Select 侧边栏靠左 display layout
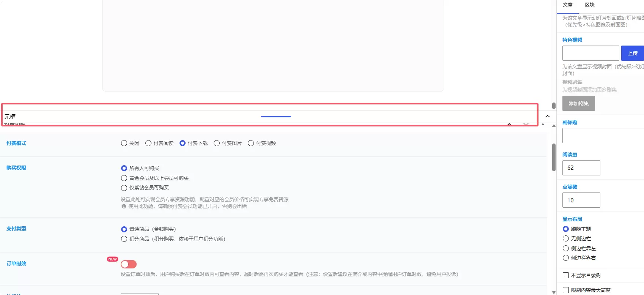Image resolution: width=644 pixels, height=295 pixels. click(x=566, y=248)
